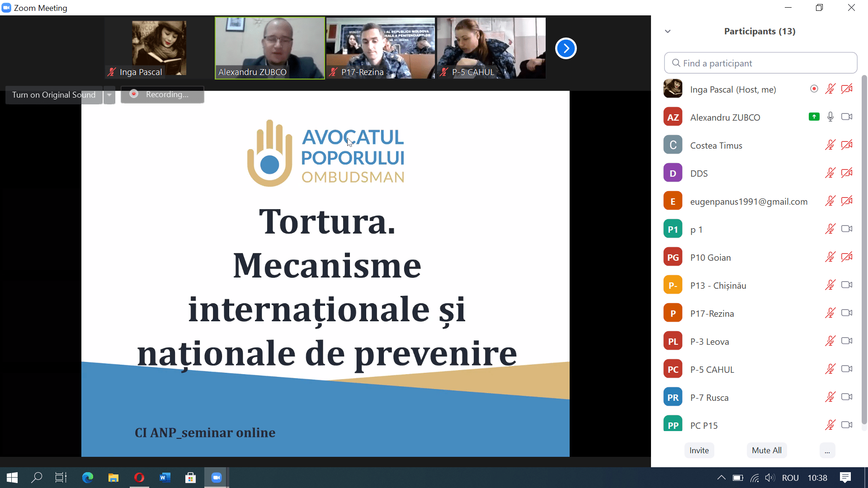Click P13 - Chișinău muted microphone icon
868x488 pixels.
[830, 285]
